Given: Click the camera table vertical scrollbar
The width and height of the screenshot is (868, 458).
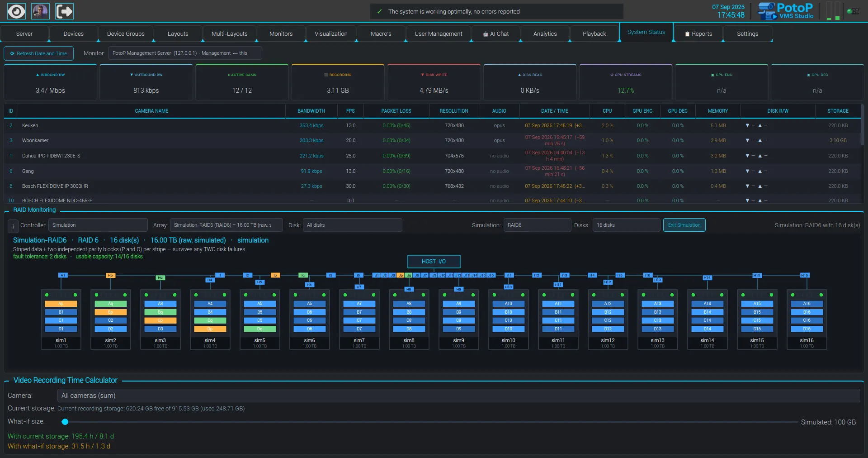Looking at the screenshot, I should point(862,125).
